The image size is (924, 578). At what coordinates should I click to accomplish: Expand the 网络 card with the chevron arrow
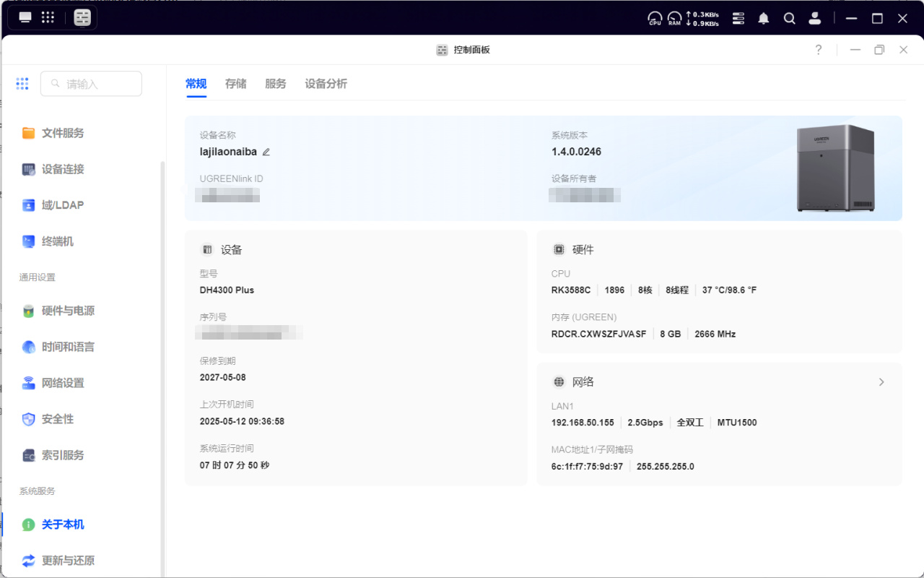tap(881, 382)
